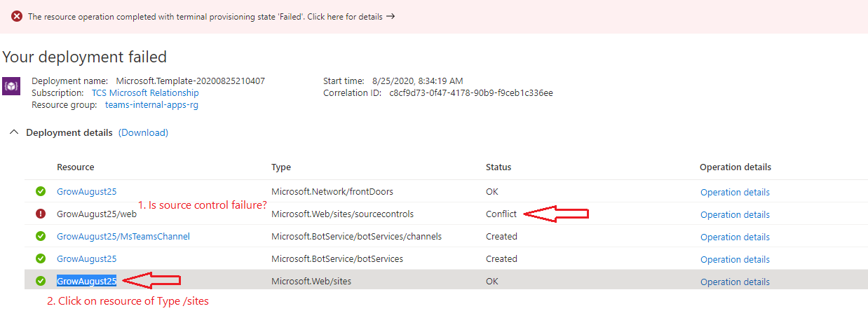The height and width of the screenshot is (318, 868).
Task: Click the Status column header
Action: click(x=499, y=167)
